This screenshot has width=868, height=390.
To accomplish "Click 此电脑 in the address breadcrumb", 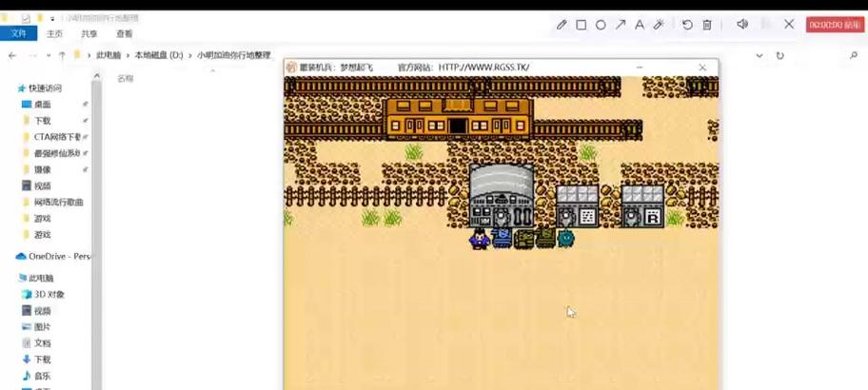I will 108,55.
